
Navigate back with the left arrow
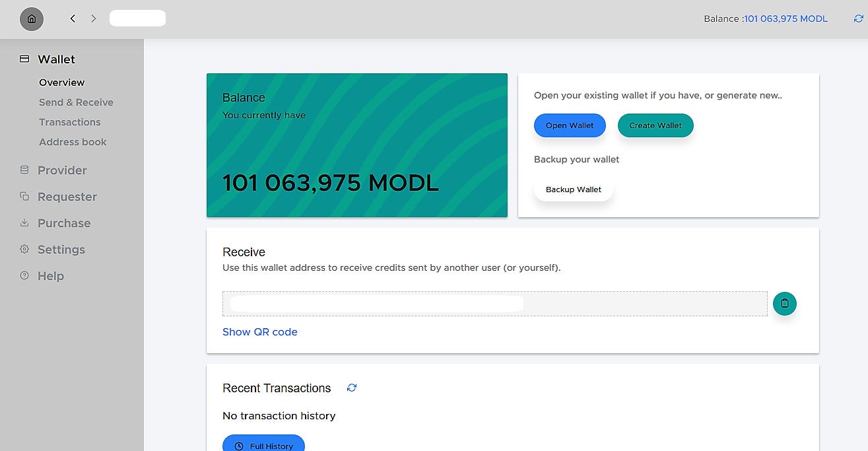click(x=73, y=18)
